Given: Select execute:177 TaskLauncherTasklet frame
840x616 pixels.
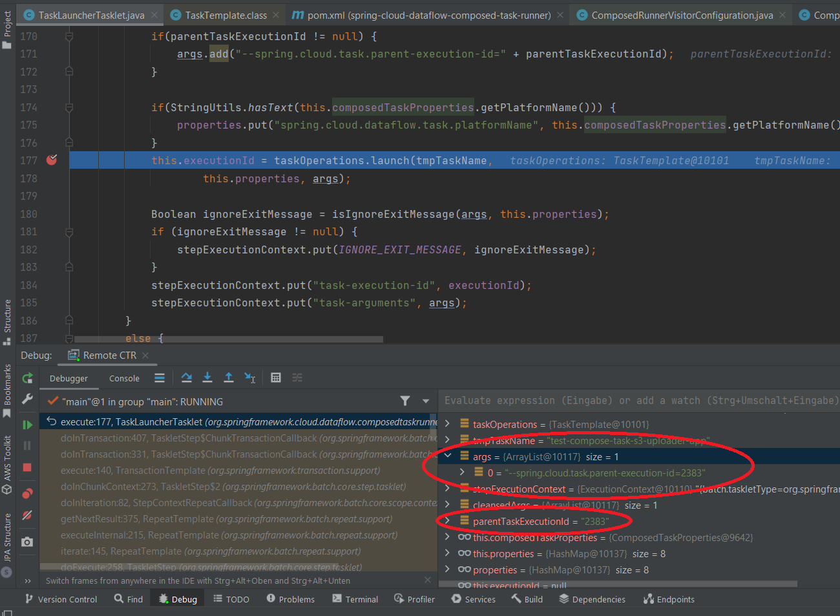Looking at the screenshot, I should click(240, 421).
